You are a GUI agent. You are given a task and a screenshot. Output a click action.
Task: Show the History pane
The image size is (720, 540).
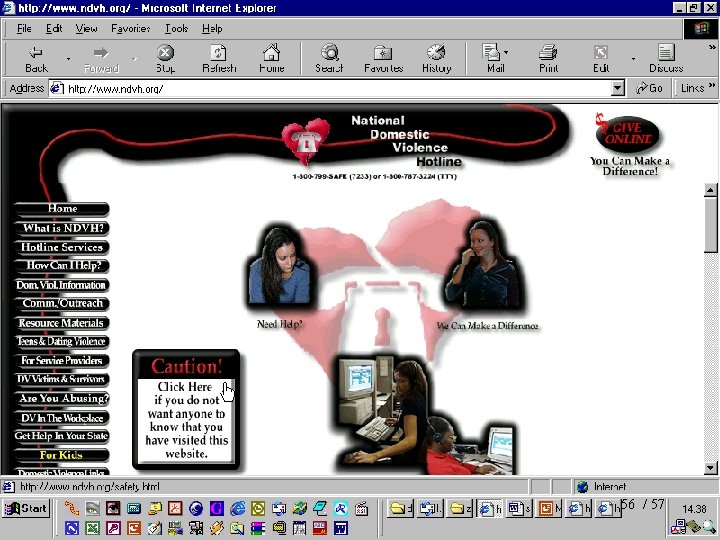(436, 59)
